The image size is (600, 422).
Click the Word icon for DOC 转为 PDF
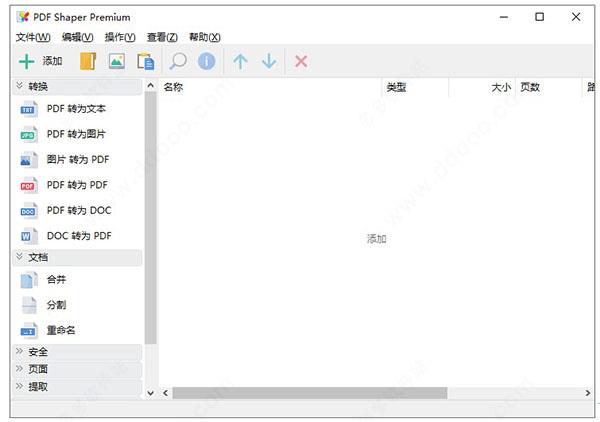pyautogui.click(x=29, y=236)
